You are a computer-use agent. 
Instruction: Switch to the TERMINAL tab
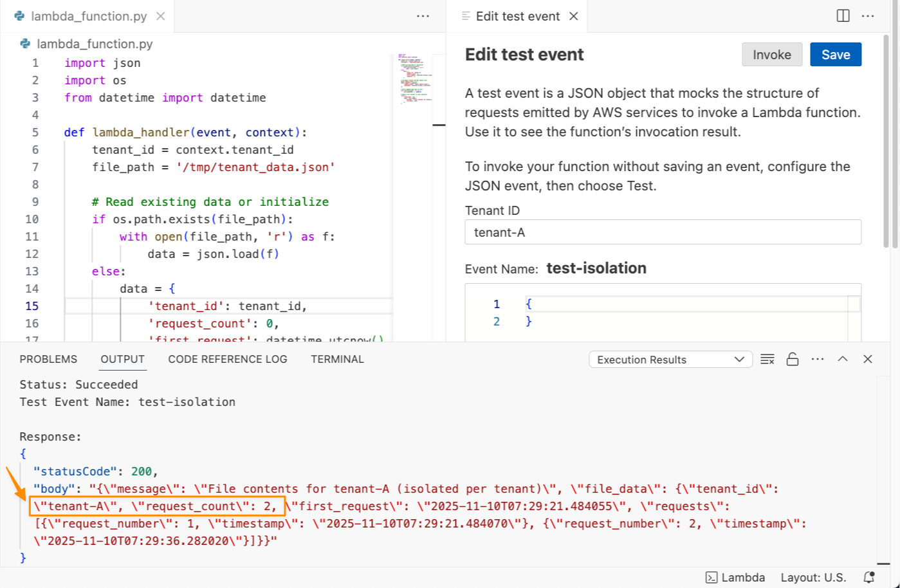point(337,359)
